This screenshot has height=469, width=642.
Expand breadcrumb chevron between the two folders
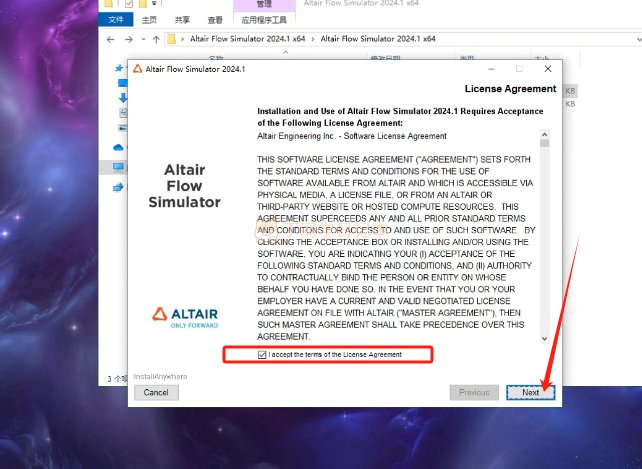(x=313, y=39)
